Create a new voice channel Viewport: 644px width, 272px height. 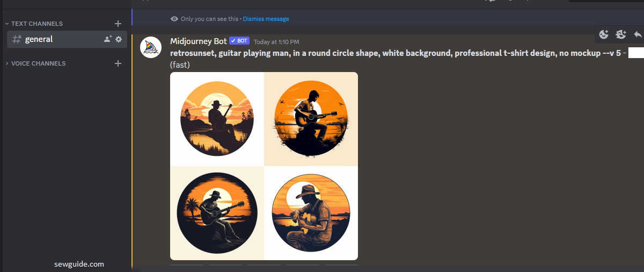[x=118, y=63]
